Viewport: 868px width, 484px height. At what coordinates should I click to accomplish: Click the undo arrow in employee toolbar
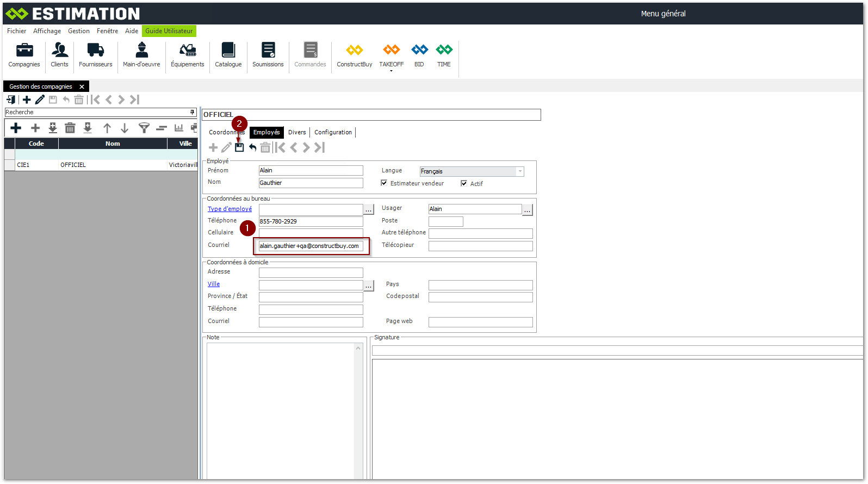tap(252, 147)
